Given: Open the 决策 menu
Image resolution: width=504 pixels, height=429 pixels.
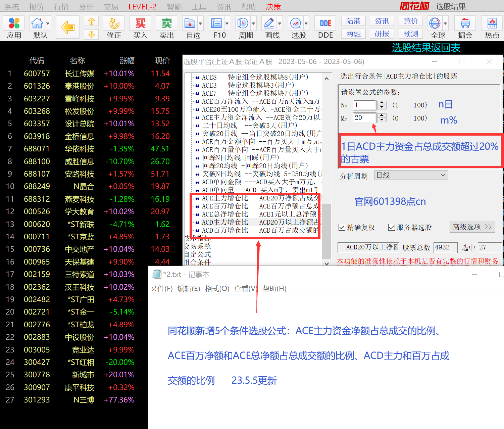Looking at the screenshot, I should 273,7.
